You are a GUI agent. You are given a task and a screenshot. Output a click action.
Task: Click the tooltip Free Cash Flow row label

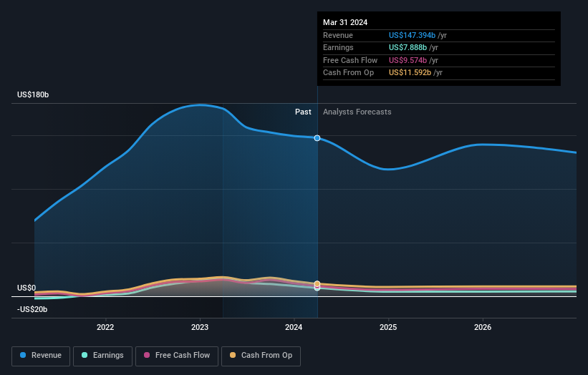[x=350, y=60]
